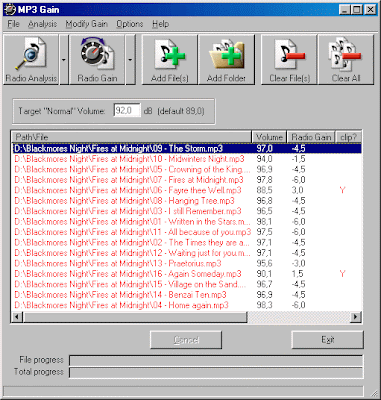381x400 pixels.
Task: Select the row 07 - Fires at Midnight.mp3
Action: point(187,180)
